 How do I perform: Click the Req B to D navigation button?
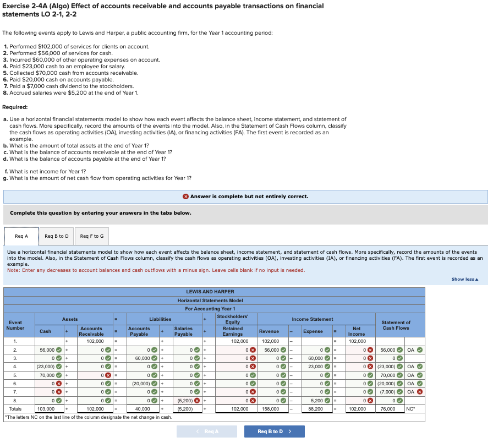pyautogui.click(x=274, y=433)
